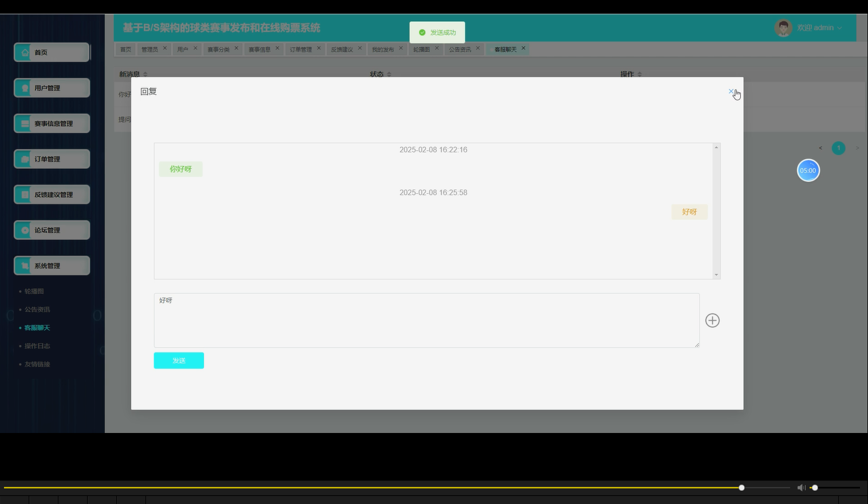Switch to the 首页 tab

(125, 49)
